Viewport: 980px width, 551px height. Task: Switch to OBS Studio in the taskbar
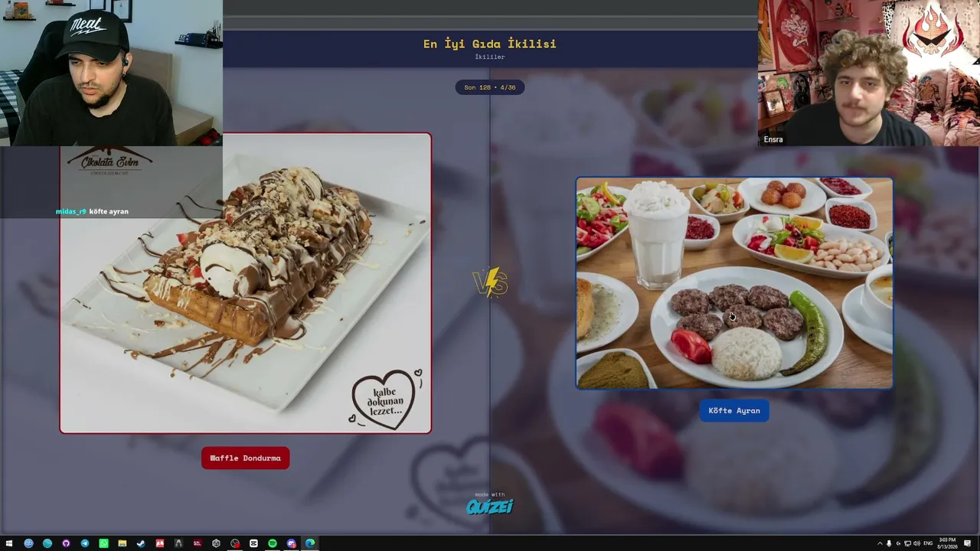coord(235,543)
